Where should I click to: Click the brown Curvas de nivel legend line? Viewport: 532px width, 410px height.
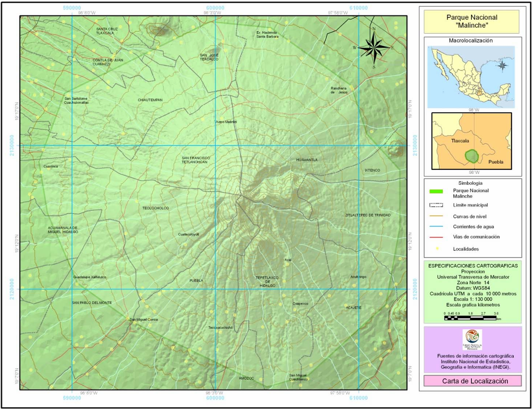coord(437,216)
